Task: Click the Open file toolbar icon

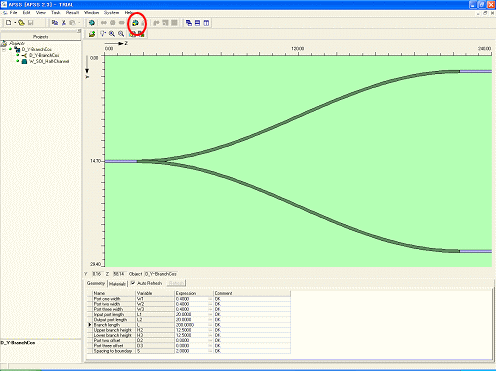Action: point(21,23)
